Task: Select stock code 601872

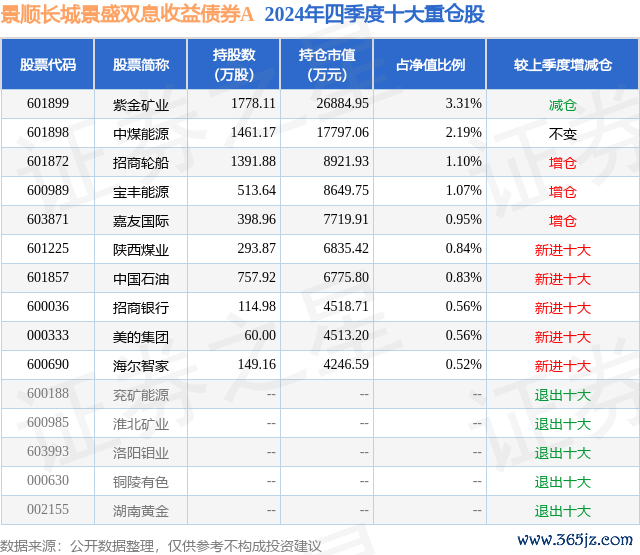Action: (48, 162)
